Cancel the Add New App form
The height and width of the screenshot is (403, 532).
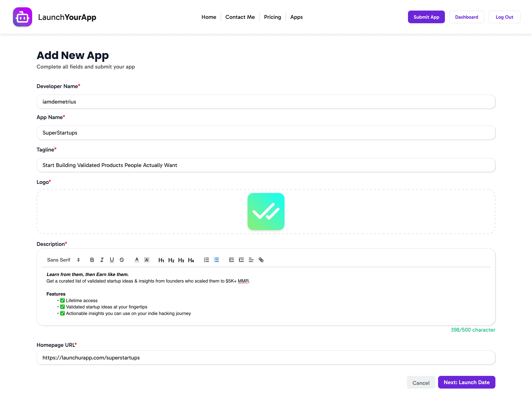(421, 383)
